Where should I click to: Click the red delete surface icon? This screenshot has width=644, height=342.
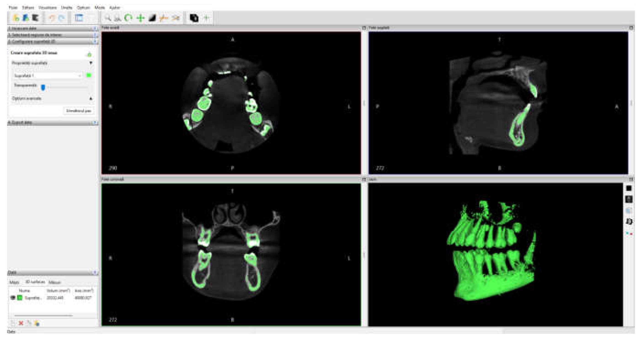coord(21,323)
